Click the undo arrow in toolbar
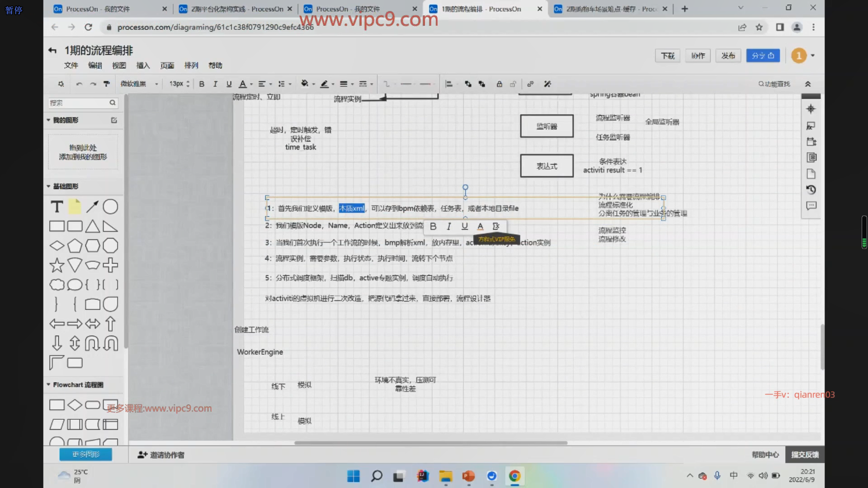This screenshot has width=868, height=488. [x=79, y=84]
